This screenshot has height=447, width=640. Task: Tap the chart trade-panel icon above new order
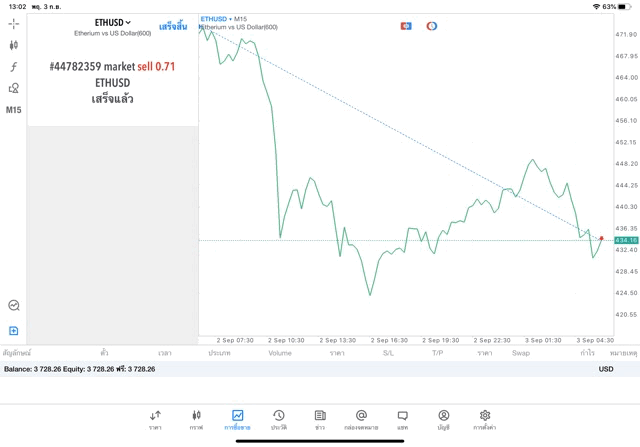pos(14,306)
